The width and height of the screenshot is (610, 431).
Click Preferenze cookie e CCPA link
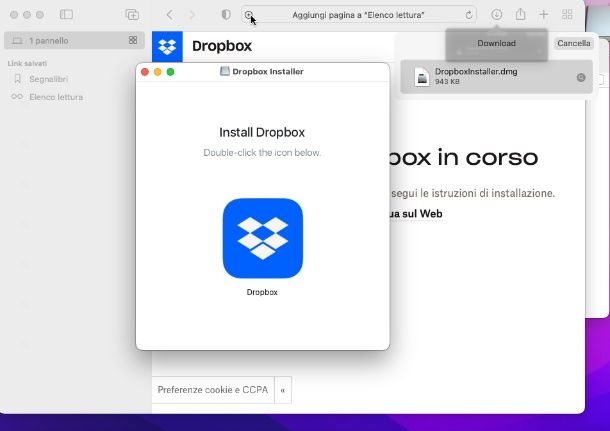coord(212,389)
